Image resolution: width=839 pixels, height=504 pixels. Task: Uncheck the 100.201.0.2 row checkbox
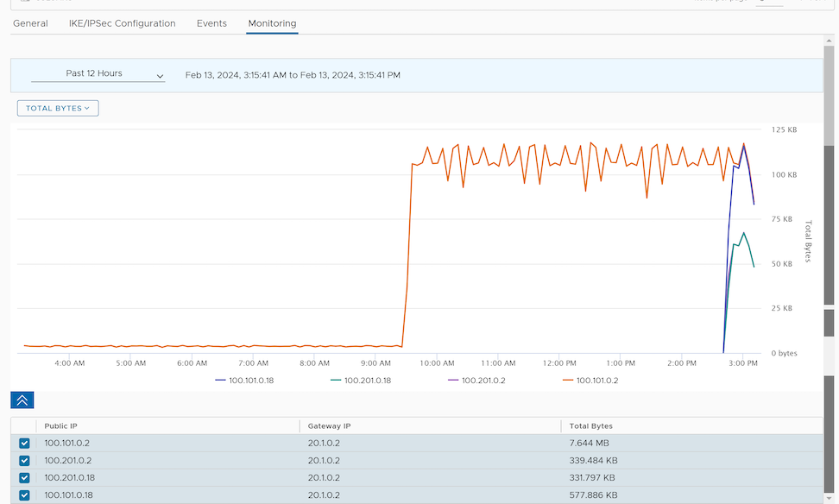(24, 460)
